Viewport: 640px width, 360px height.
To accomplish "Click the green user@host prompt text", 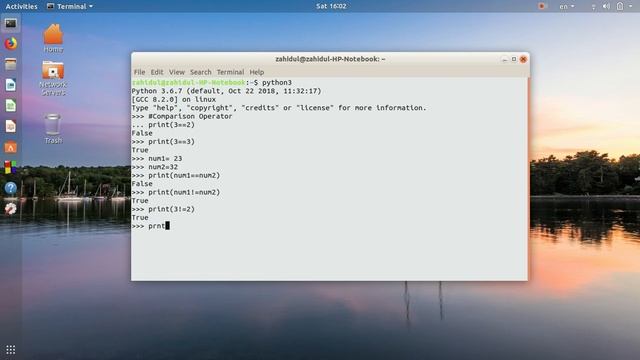I will [x=188, y=82].
